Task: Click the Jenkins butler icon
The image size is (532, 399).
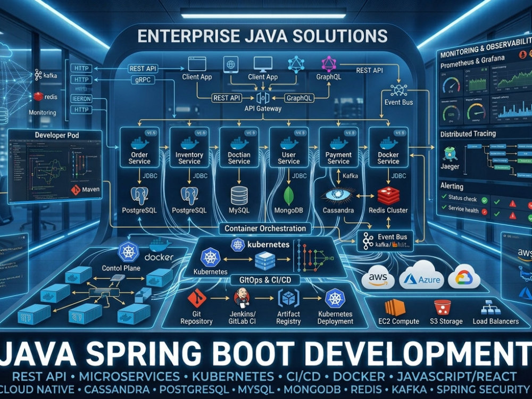Action: coord(242,298)
